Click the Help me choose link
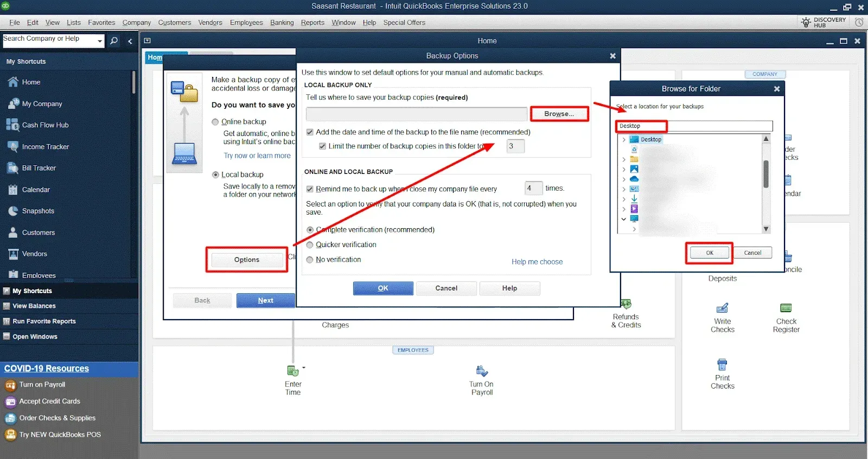 pyautogui.click(x=537, y=262)
